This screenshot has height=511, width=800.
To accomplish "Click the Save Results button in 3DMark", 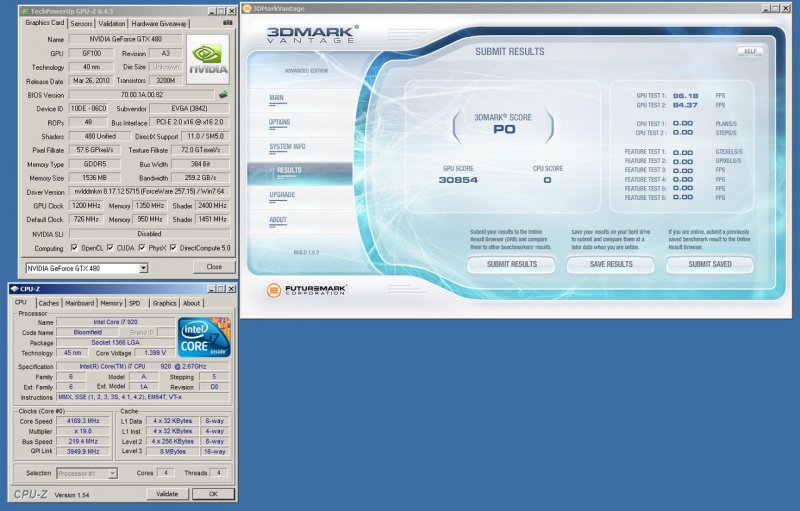I will (x=611, y=264).
